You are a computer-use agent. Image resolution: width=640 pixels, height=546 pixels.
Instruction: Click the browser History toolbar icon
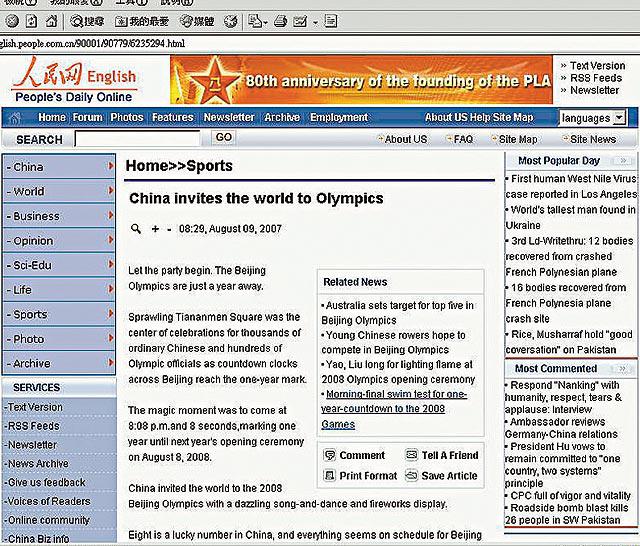pos(231,21)
